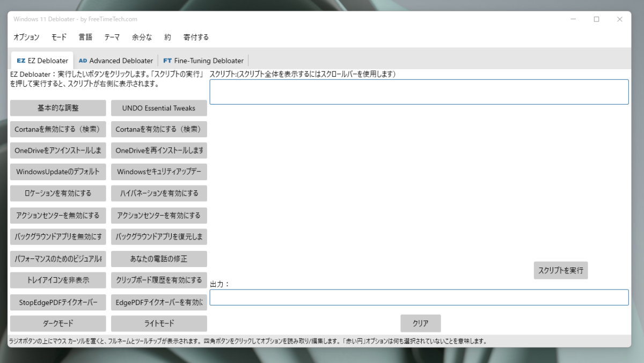Click UNDO Essential Tweaks button

point(159,108)
